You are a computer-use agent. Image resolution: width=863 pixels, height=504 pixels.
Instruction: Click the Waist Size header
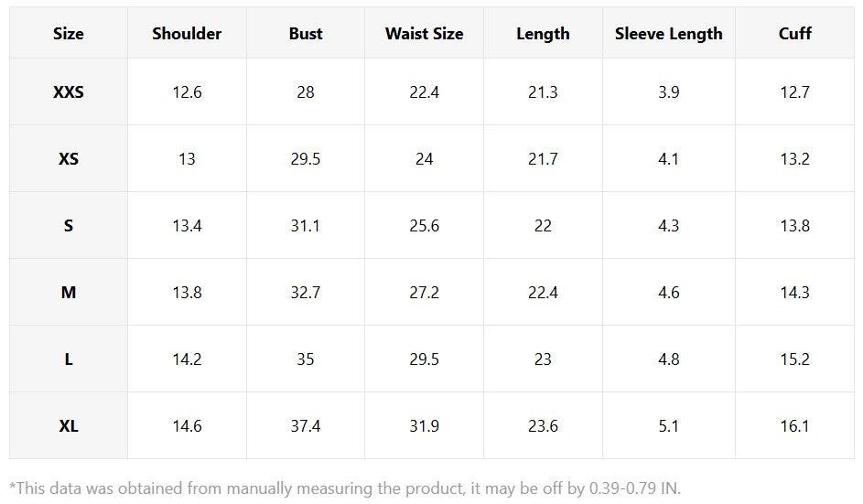[424, 34]
